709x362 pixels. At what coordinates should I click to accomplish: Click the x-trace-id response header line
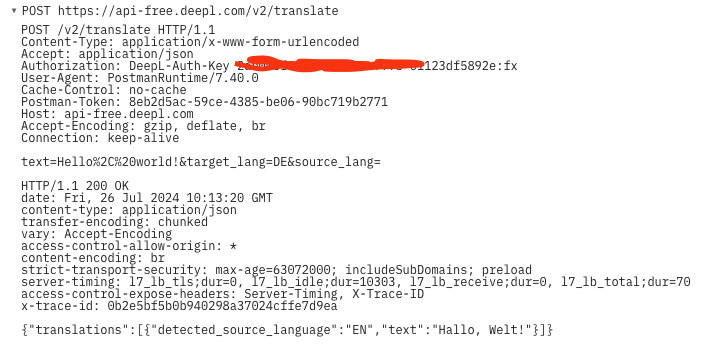(179, 306)
